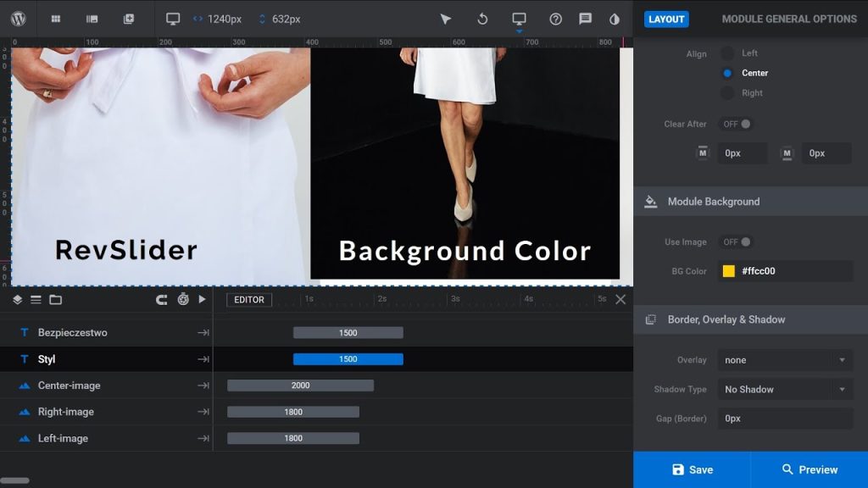Viewport: 868px width, 488px height.
Task: Select the desktop device icon beside width
Action: [173, 19]
